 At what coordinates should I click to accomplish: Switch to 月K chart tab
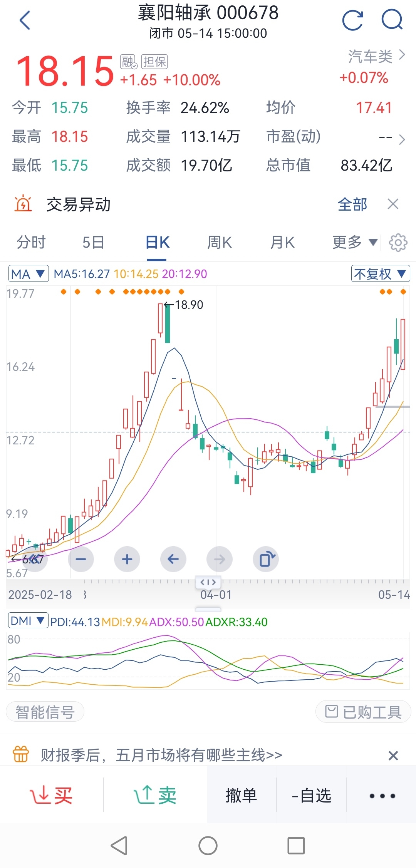click(282, 242)
